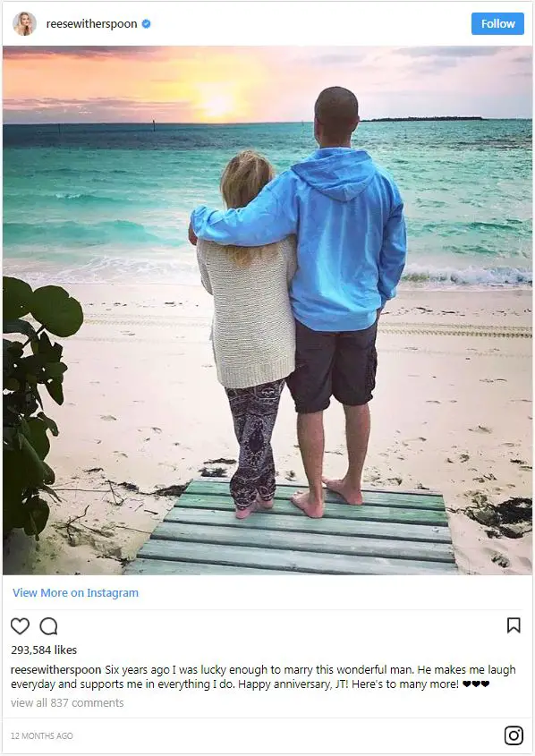Like the post with the heart icon
The width and height of the screenshot is (535, 756).
[20, 625]
